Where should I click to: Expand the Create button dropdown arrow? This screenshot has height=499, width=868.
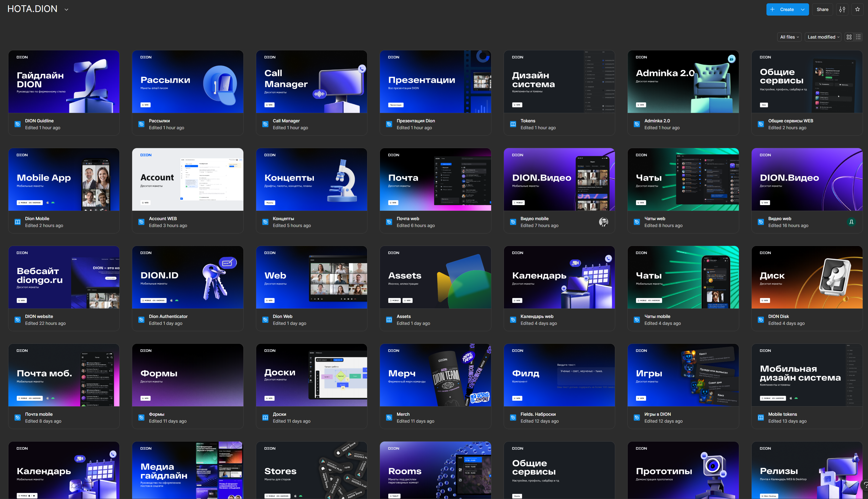[803, 10]
